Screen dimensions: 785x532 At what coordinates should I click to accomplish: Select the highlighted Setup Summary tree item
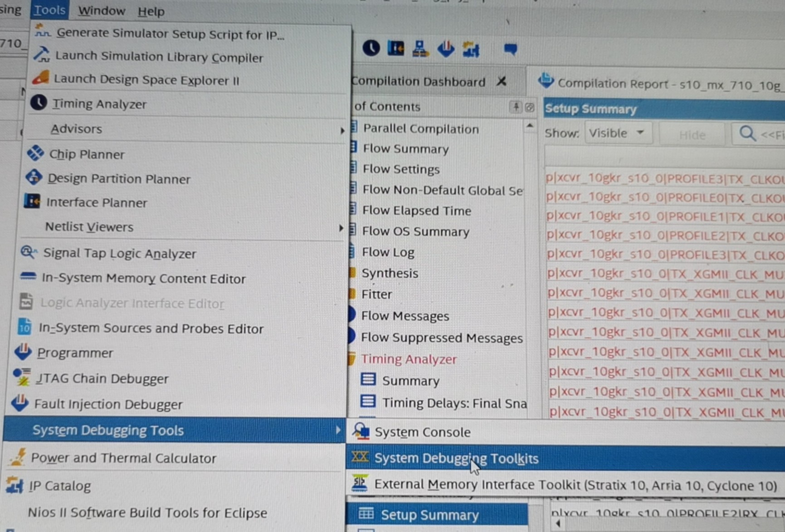click(429, 515)
